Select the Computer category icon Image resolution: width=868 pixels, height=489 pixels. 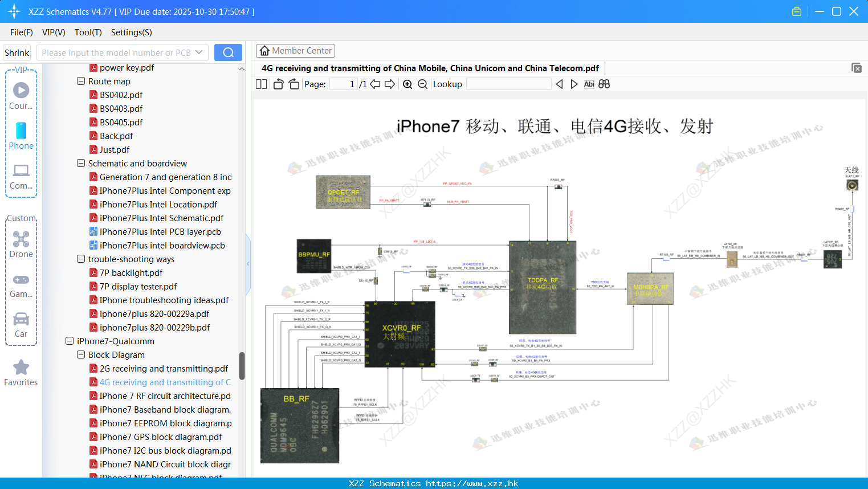click(21, 177)
